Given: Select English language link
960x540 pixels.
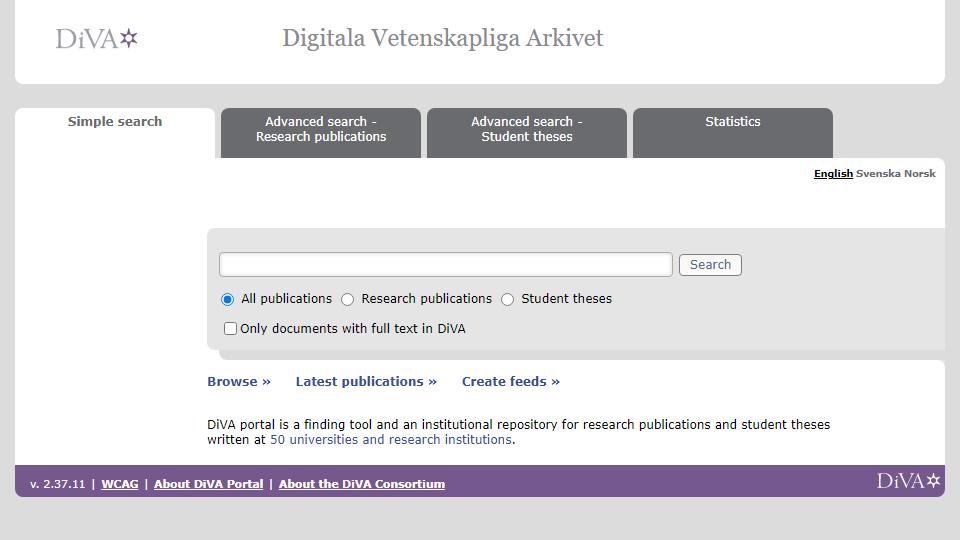Looking at the screenshot, I should (833, 173).
